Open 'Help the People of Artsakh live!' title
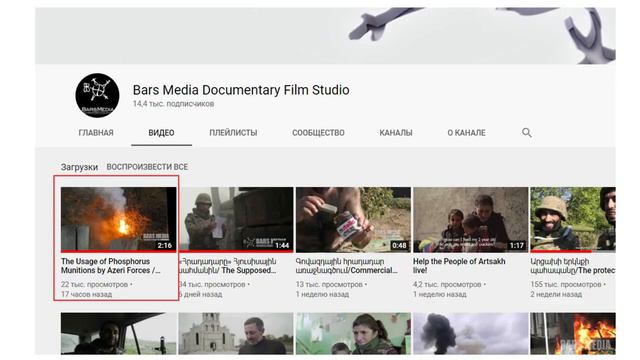This screenshot has height=360, width=640. 459,266
